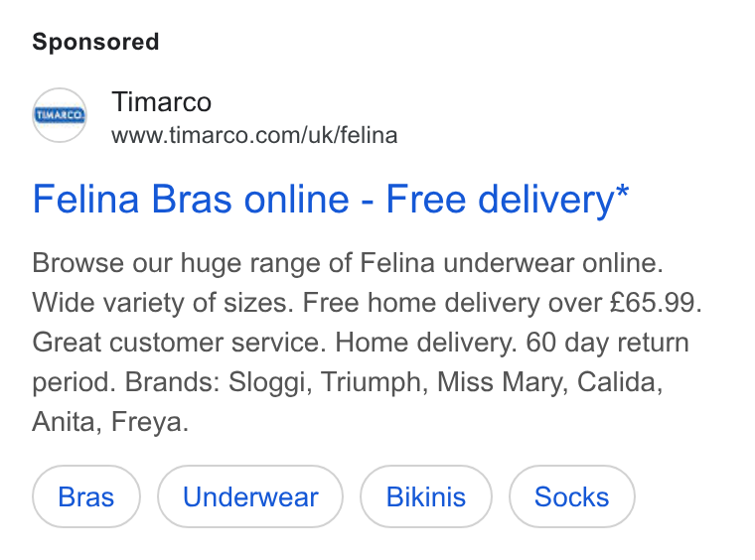
Task: Click the 'Browse our huge range' description line
Action: (348, 264)
